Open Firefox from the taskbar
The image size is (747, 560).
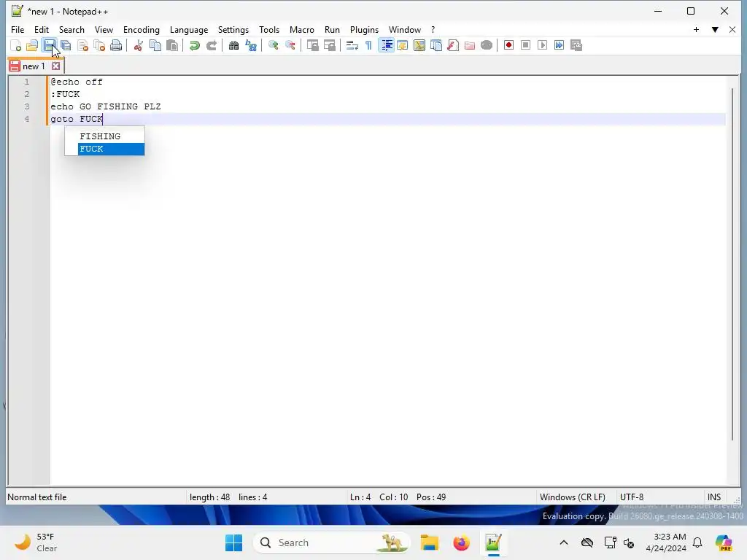(x=461, y=542)
